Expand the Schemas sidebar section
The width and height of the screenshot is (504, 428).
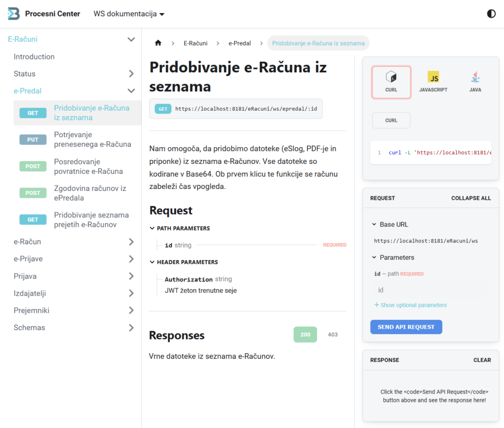131,328
